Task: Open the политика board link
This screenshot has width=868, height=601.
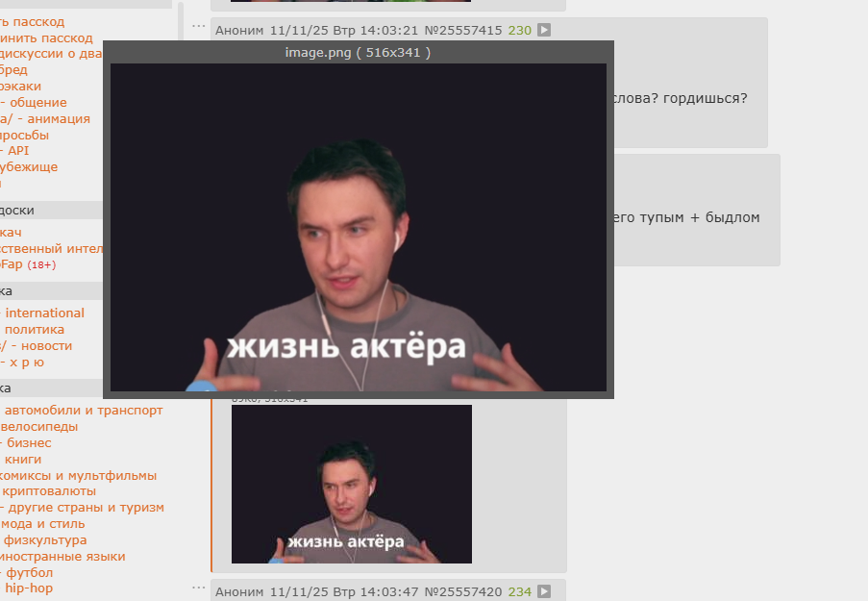Action: click(x=32, y=330)
